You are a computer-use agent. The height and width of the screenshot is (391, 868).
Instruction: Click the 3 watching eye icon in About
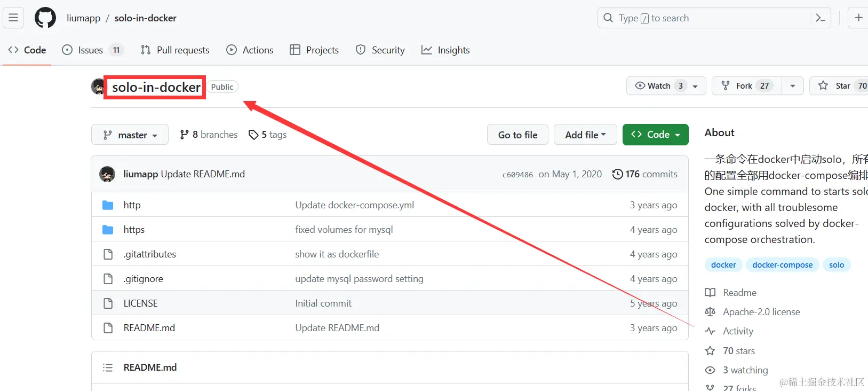coord(710,370)
